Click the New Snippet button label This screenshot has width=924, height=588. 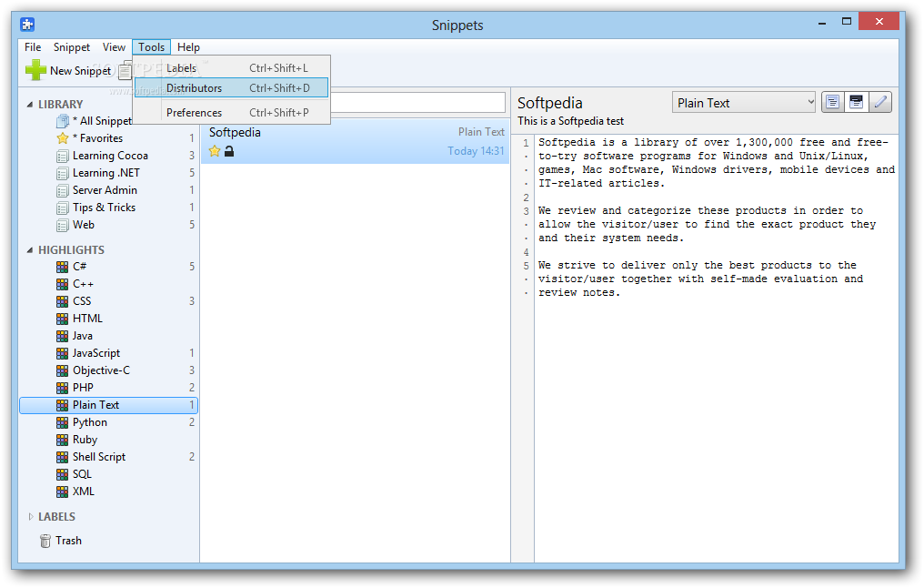(80, 71)
